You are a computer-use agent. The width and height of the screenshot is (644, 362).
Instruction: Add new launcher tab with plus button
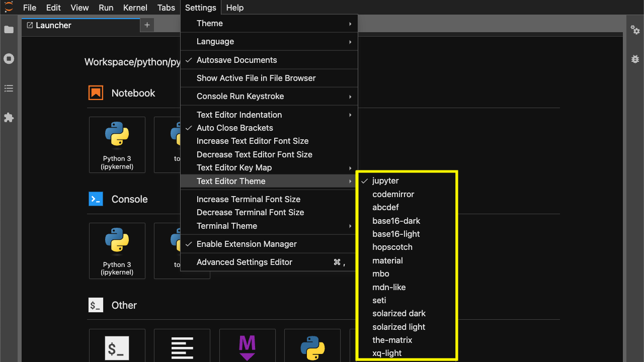[147, 25]
